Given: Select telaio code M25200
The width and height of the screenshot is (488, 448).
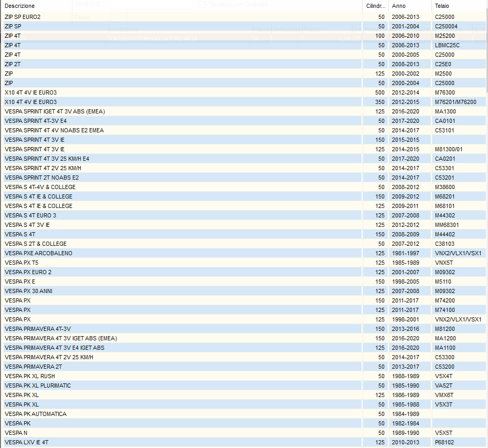Looking at the screenshot, I should (445, 36).
